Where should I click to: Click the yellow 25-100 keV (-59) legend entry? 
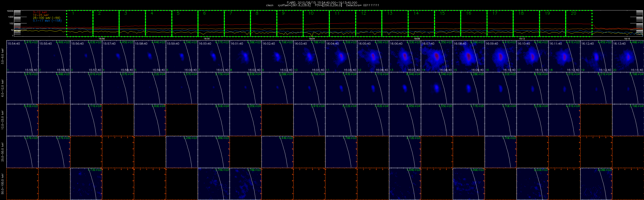47,18
